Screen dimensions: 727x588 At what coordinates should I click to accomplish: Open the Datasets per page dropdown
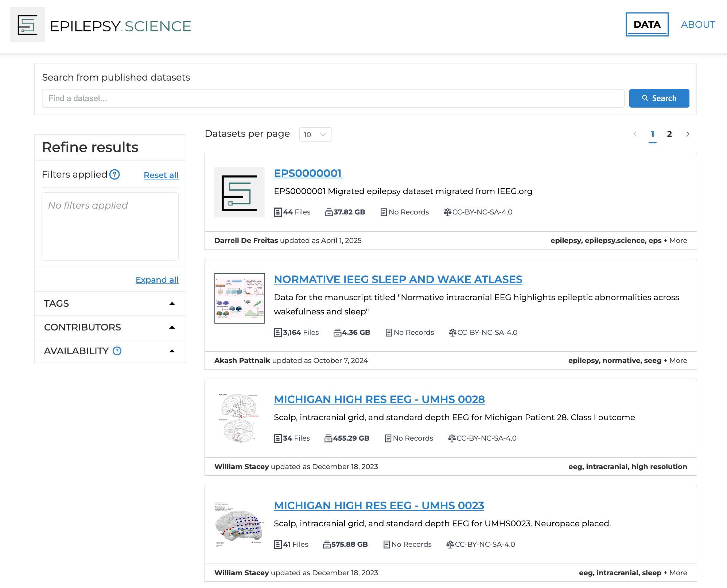(x=315, y=134)
